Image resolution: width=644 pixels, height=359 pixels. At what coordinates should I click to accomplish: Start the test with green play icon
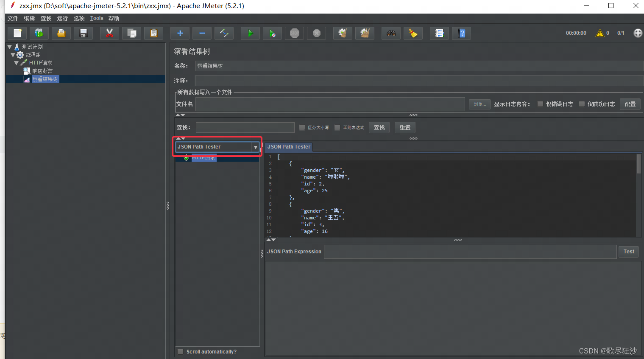click(x=250, y=33)
